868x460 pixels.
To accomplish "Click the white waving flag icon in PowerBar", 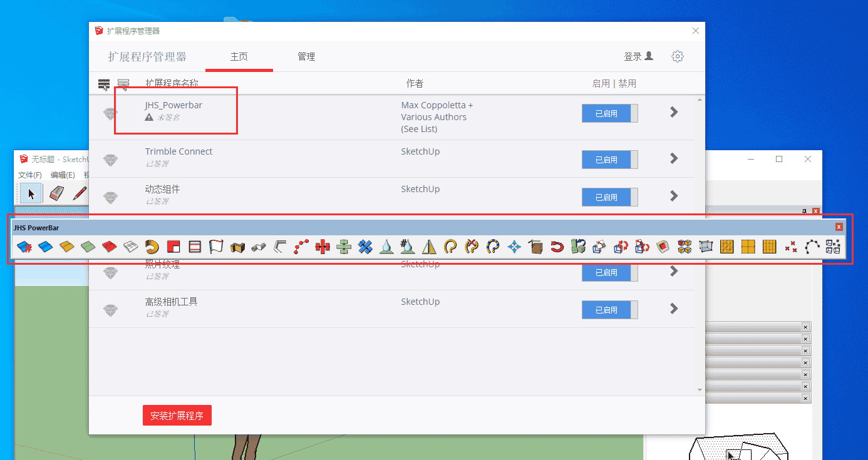I will [216, 247].
